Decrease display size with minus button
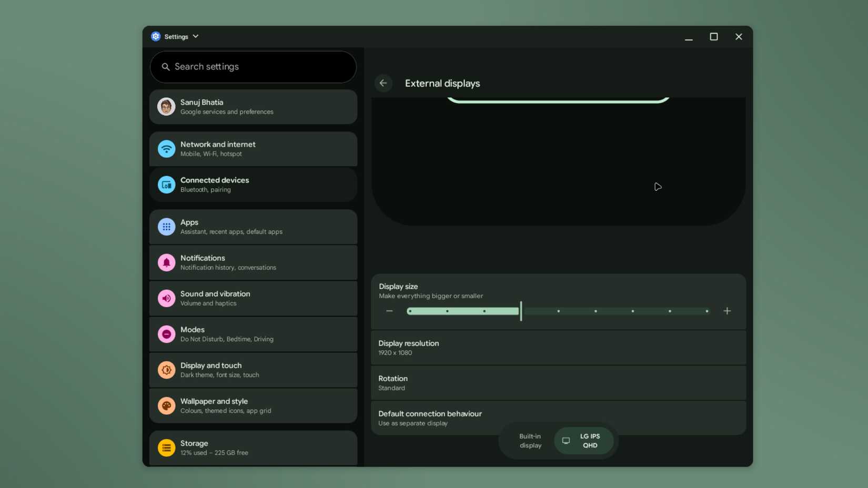868x488 pixels. coord(389,311)
